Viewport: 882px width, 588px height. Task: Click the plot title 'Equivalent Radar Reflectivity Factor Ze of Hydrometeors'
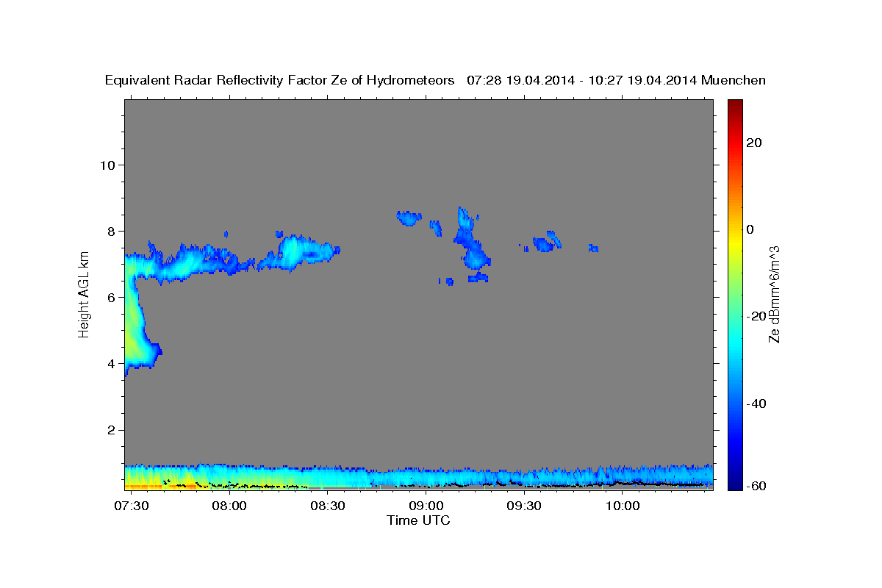click(x=280, y=81)
